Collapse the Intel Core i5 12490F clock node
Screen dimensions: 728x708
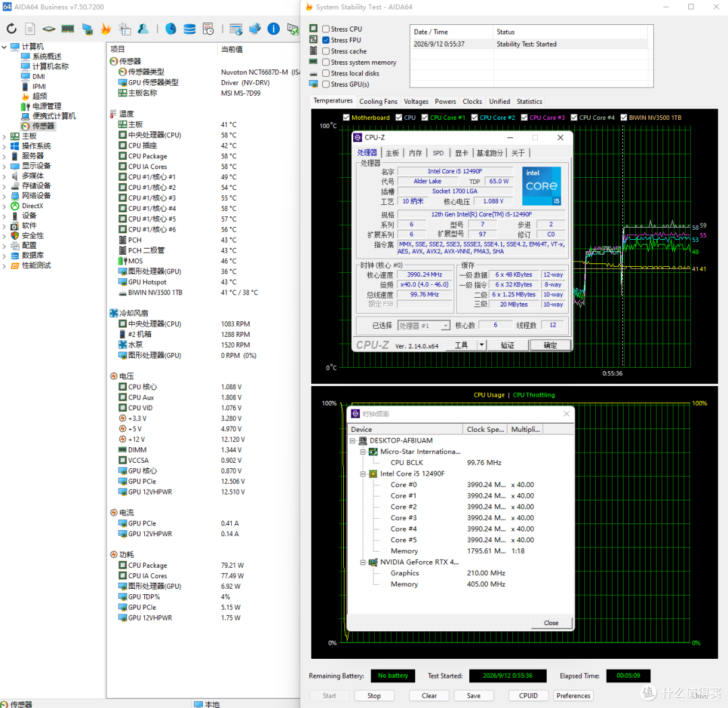click(363, 474)
